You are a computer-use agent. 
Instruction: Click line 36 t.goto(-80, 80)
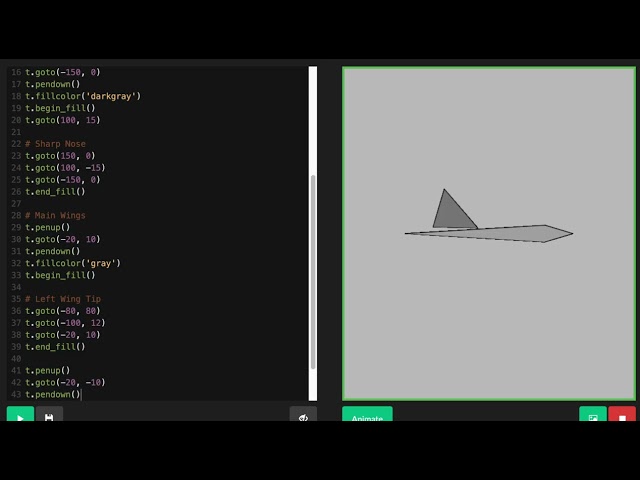(62, 311)
